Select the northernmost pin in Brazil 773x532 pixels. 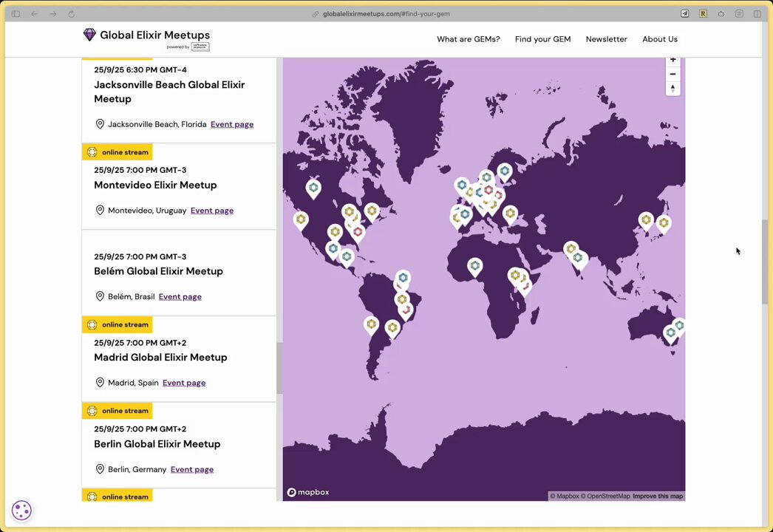[x=403, y=279]
